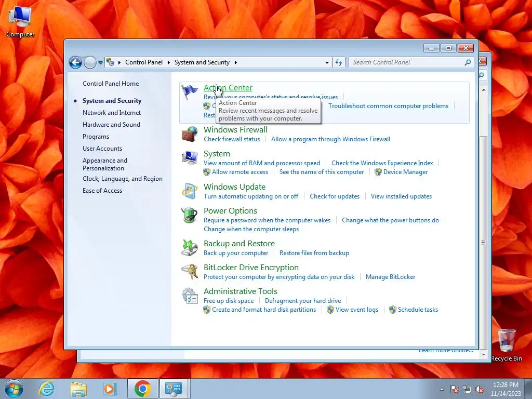Click Change what the power buttons do
532x399 pixels.
[x=390, y=220]
